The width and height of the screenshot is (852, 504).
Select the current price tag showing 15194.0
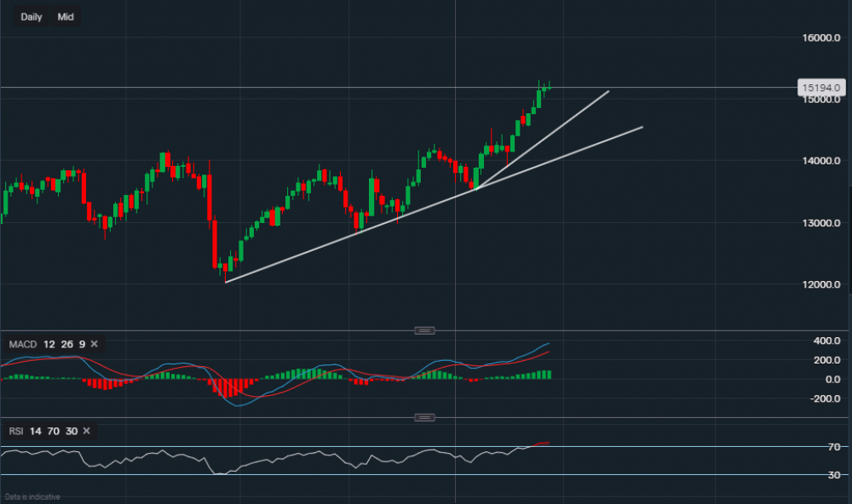(820, 87)
